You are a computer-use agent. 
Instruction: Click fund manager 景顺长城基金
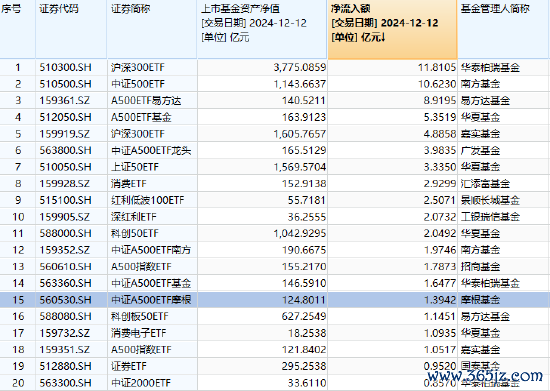[490, 200]
